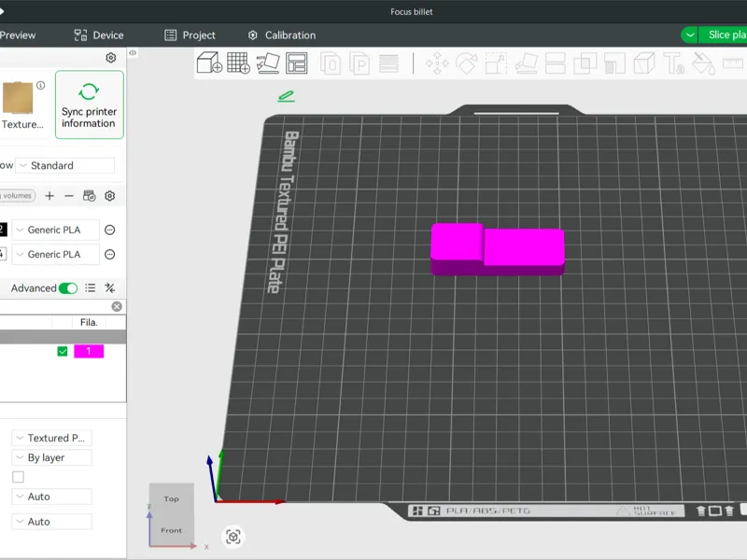Click the Flushing volumes button

[17, 196]
